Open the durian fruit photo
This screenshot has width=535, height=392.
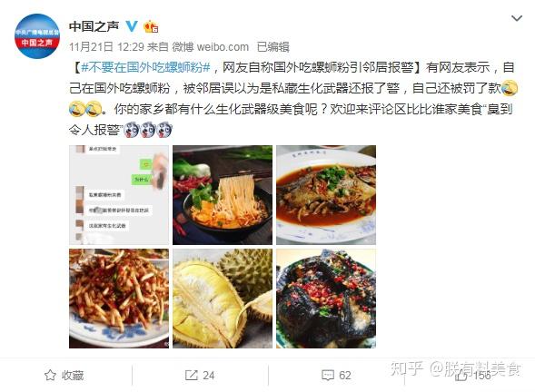pyautogui.click(x=223, y=299)
